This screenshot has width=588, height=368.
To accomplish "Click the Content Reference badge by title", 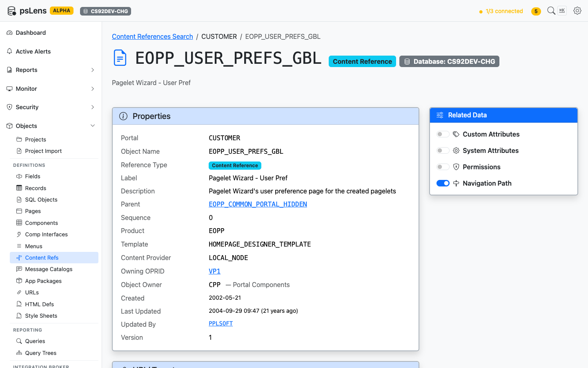I will (362, 61).
